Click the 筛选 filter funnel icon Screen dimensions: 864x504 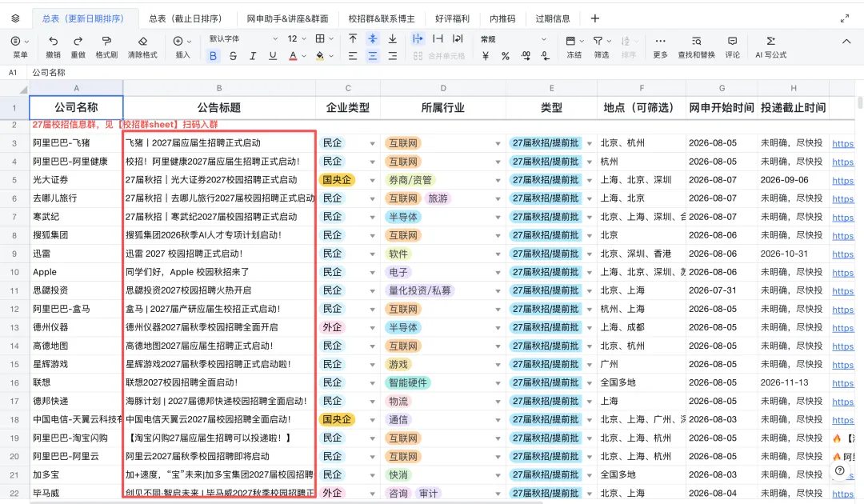coord(598,41)
